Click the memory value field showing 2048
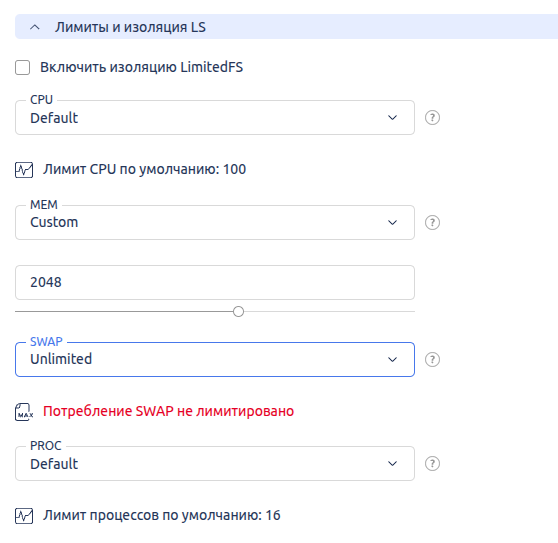The image size is (558, 543). (x=215, y=282)
